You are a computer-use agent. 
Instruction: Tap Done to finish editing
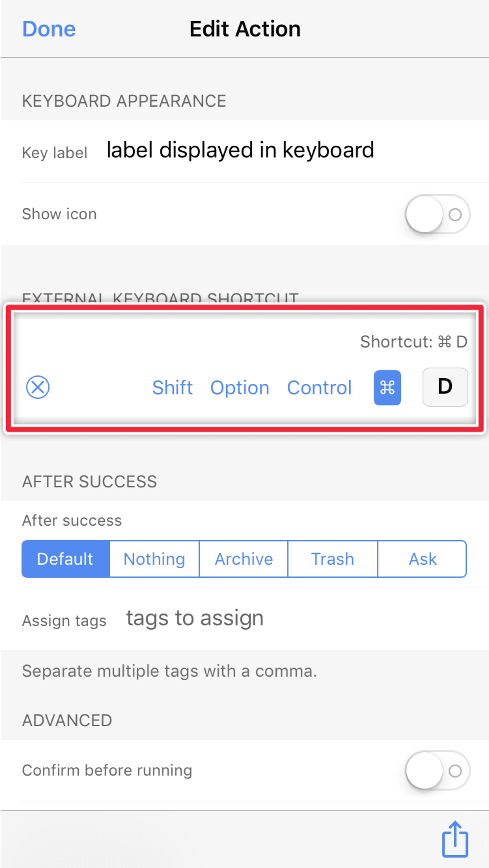pyautogui.click(x=49, y=29)
